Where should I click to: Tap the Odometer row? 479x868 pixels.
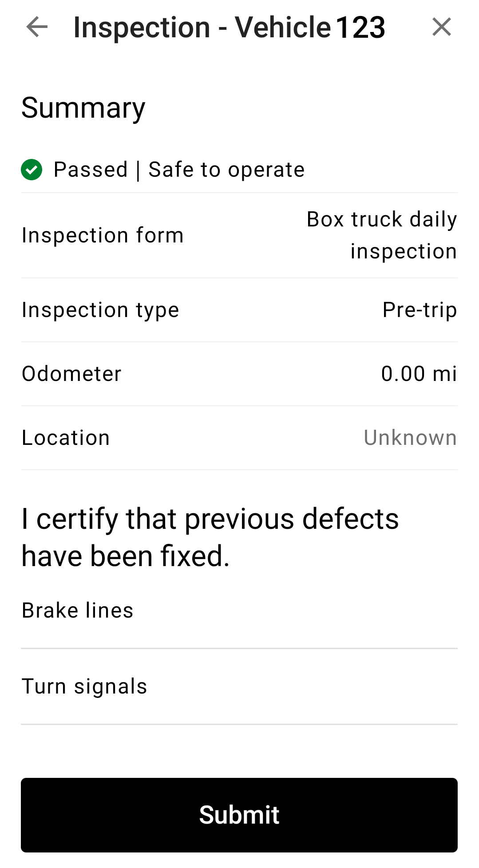239,374
